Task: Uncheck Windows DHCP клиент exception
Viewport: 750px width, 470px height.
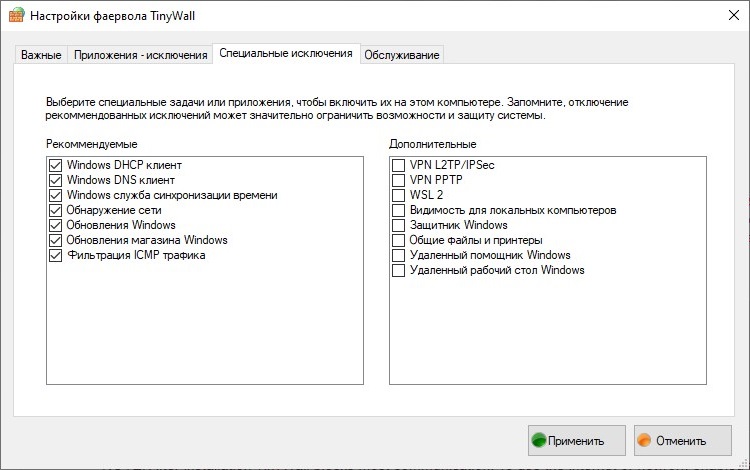Action: [x=55, y=165]
